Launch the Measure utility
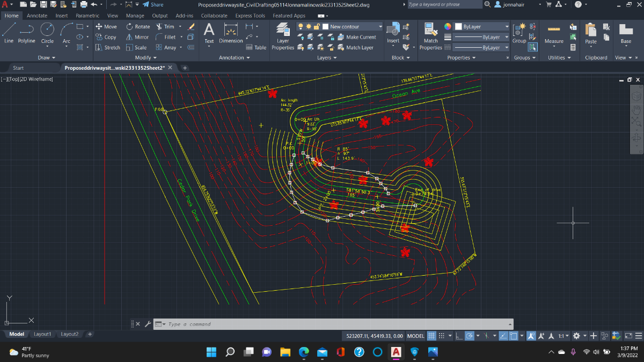Viewport: 644px width, 362px height. click(x=554, y=33)
